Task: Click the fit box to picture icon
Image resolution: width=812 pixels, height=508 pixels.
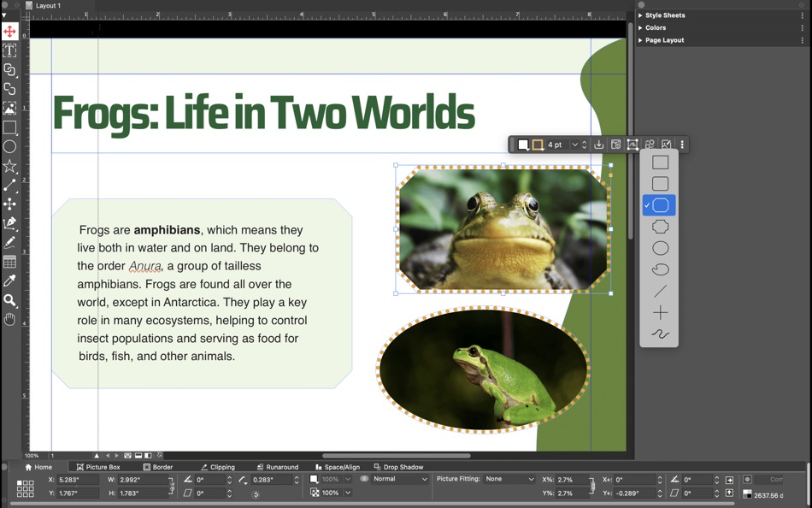Action: [633, 145]
